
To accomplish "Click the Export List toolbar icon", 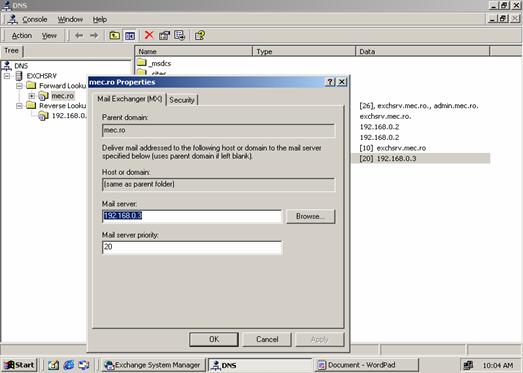I will coord(179,35).
